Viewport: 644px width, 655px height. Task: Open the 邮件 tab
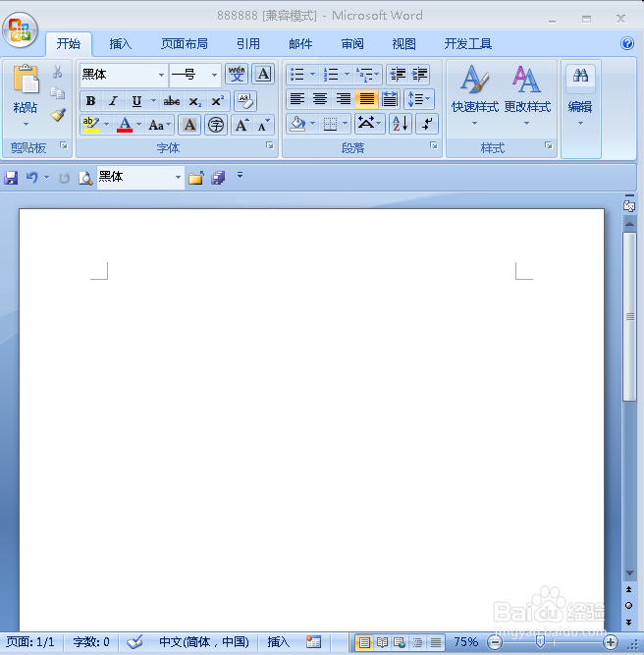click(x=300, y=44)
